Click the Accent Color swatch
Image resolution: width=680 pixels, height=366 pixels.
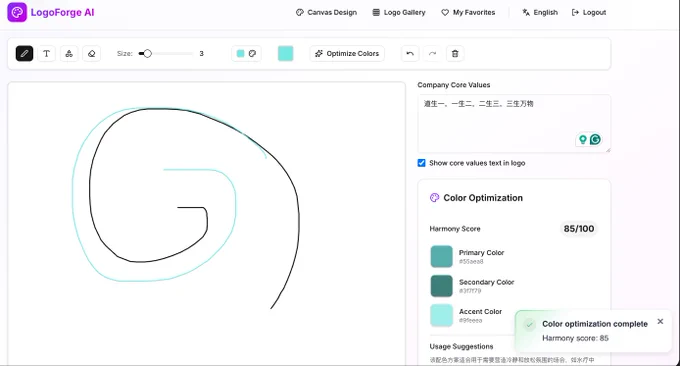441,315
